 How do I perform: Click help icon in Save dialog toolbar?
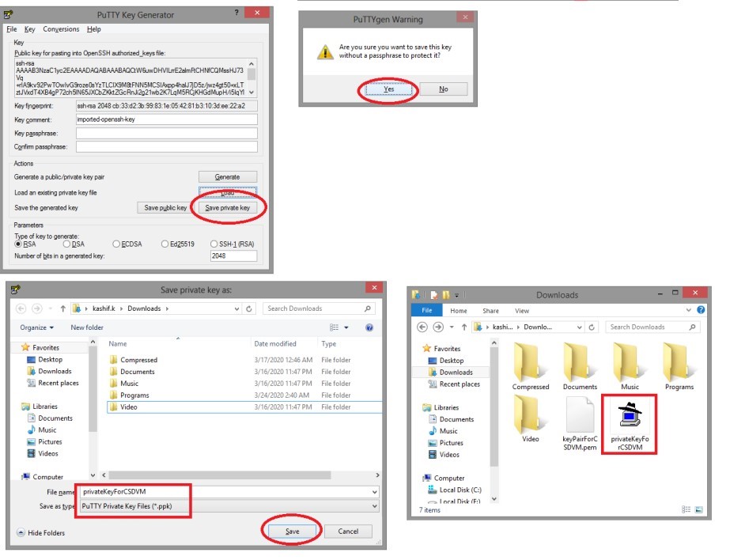[369, 327]
